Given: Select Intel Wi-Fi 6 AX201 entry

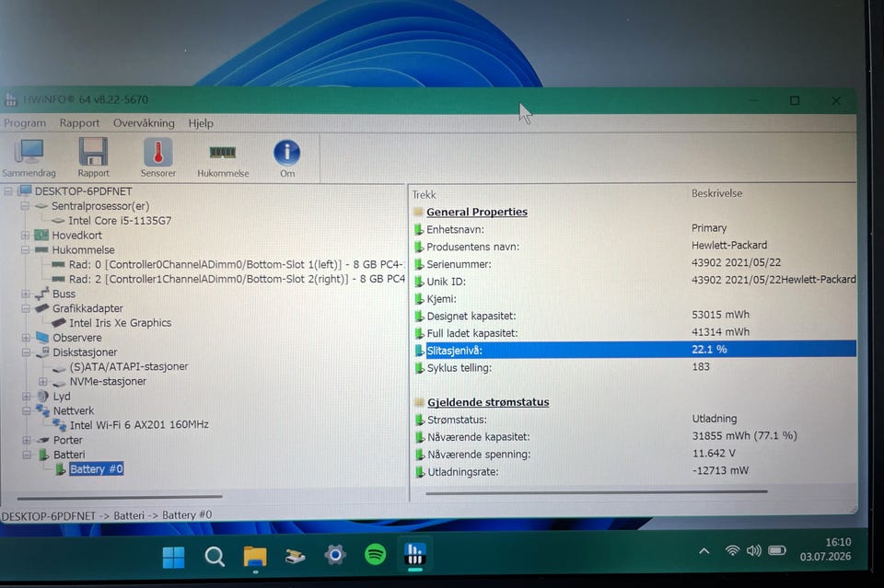Looking at the screenshot, I should [x=139, y=425].
